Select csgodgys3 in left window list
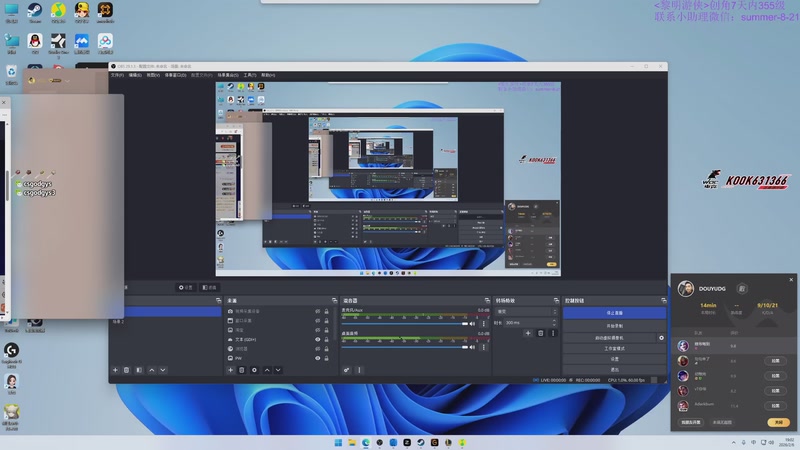800x450 pixels. click(x=39, y=193)
